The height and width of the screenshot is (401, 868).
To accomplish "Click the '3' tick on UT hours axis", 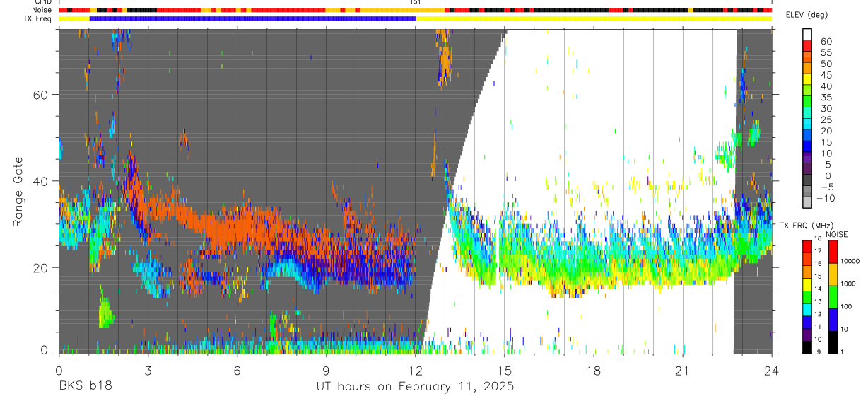I will coord(148,371).
